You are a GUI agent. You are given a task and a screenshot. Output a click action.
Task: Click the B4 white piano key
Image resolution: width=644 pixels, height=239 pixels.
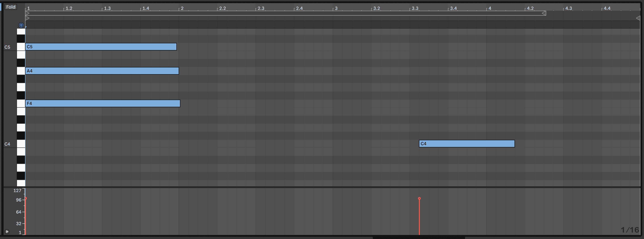pyautogui.click(x=21, y=55)
